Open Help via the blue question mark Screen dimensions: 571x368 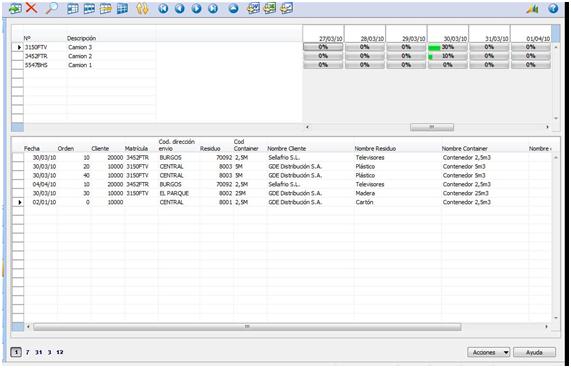pos(553,8)
